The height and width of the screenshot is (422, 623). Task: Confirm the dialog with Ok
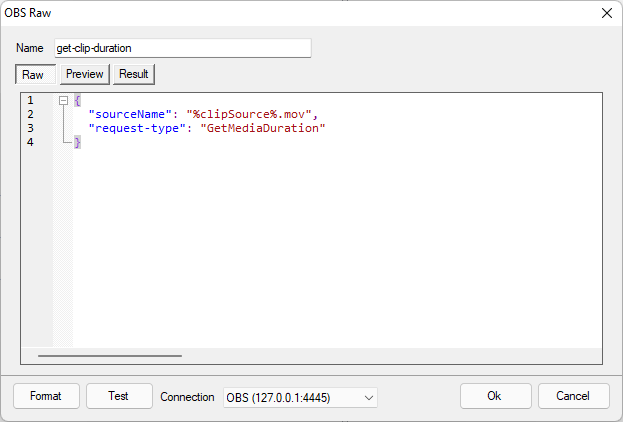click(x=495, y=396)
